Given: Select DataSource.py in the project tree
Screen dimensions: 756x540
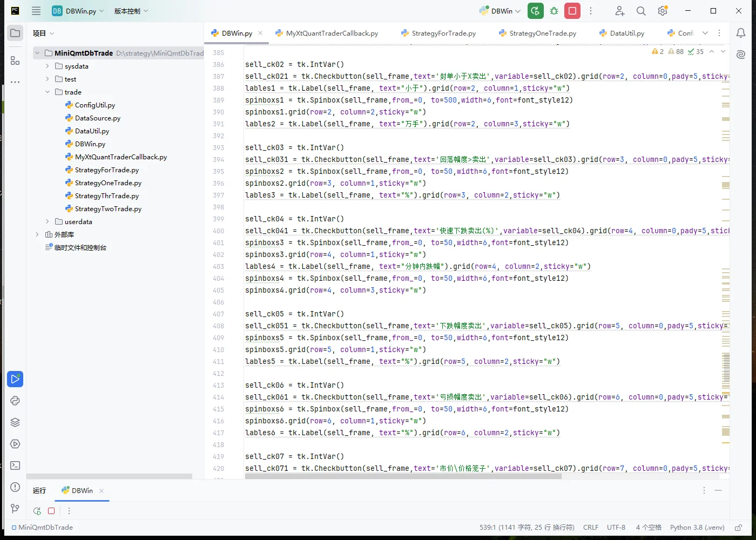Looking at the screenshot, I should tap(97, 118).
